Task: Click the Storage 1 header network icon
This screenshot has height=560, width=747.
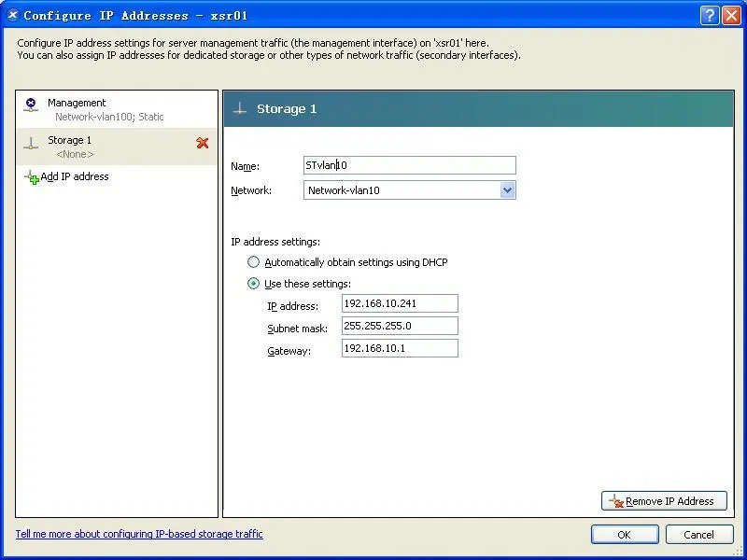Action: pos(240,108)
